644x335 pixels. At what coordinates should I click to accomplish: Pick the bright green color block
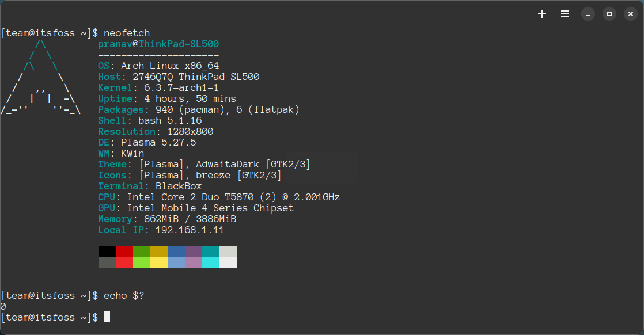pos(142,262)
